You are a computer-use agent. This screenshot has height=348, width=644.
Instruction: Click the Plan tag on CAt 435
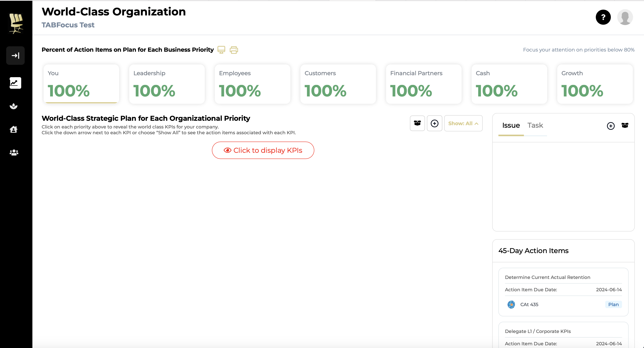[614, 304]
